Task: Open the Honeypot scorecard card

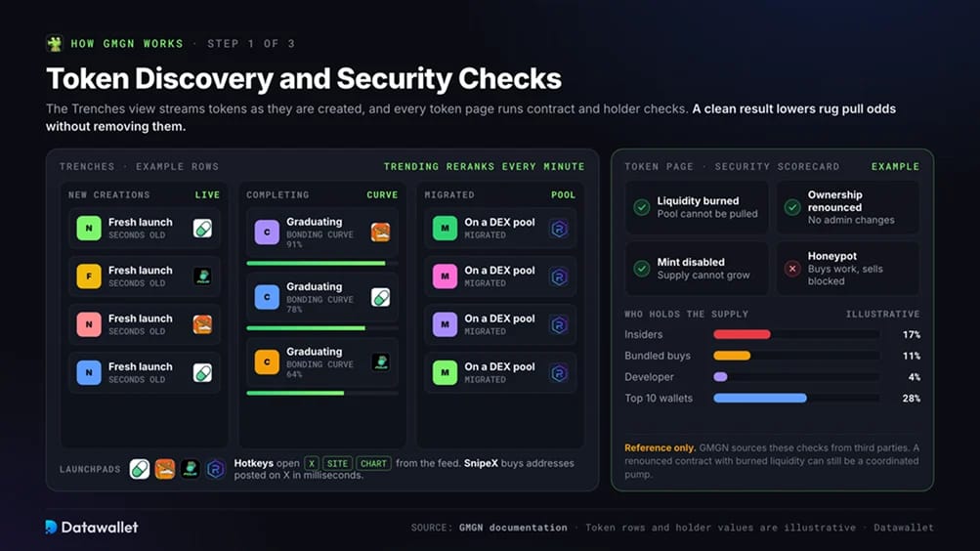Action: (848, 269)
